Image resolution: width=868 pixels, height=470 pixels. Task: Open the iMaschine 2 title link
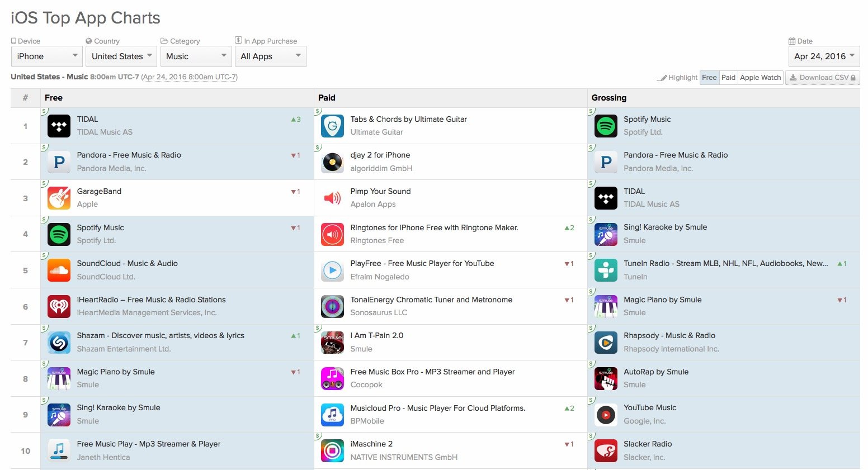371,444
